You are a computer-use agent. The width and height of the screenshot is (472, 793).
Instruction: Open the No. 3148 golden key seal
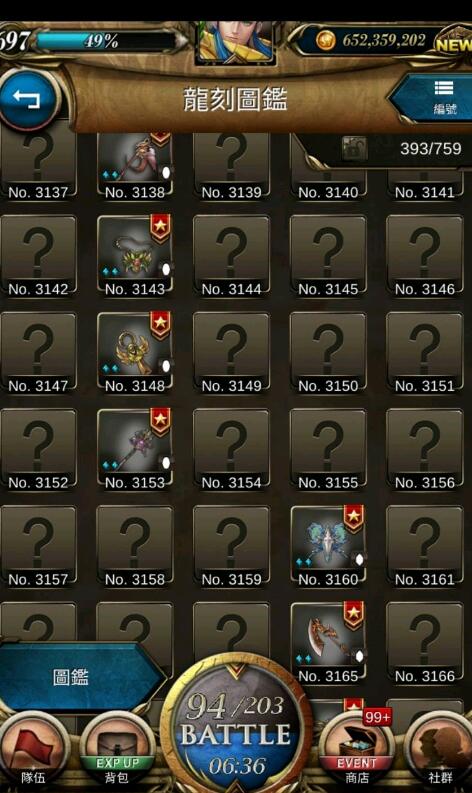(135, 352)
